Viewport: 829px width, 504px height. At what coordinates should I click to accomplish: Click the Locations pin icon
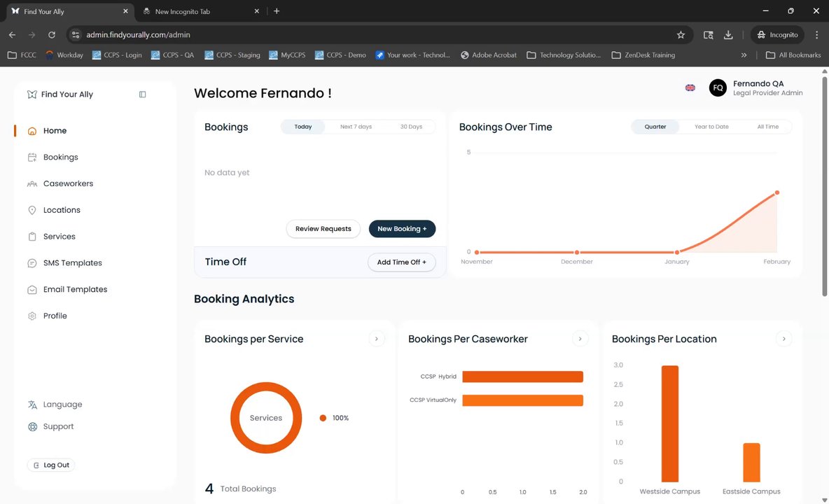point(32,210)
